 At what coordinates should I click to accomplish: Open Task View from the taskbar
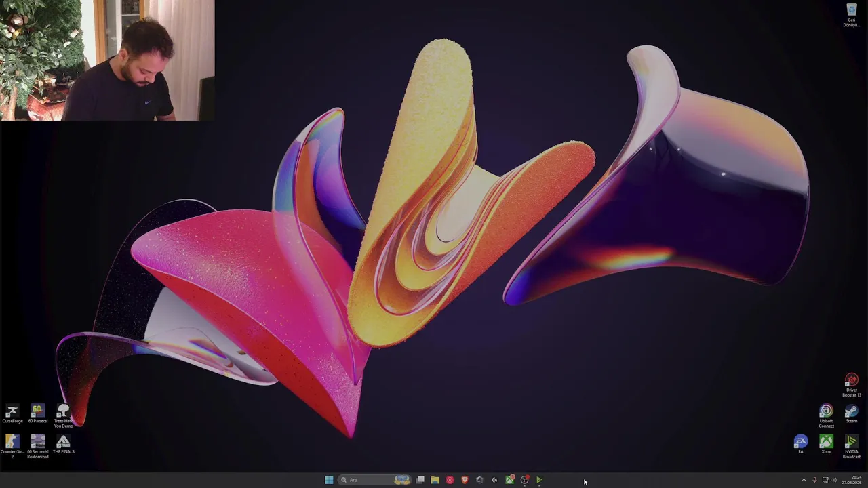click(420, 480)
